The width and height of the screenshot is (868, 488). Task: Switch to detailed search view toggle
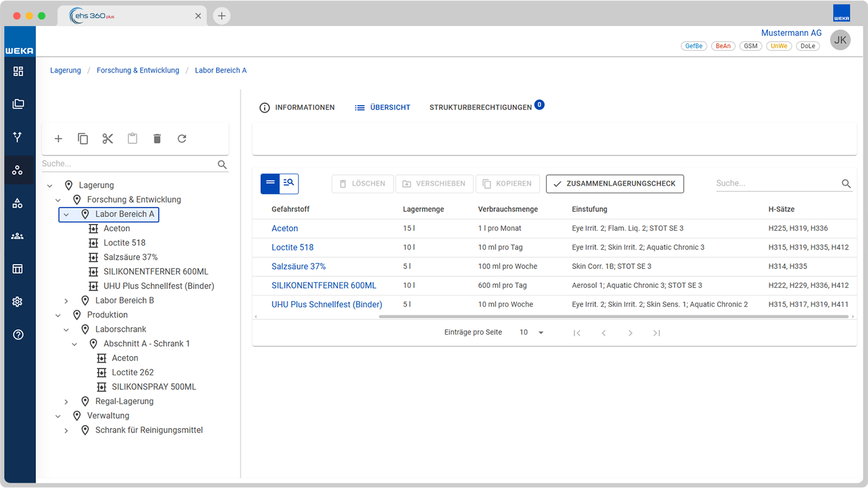point(289,183)
